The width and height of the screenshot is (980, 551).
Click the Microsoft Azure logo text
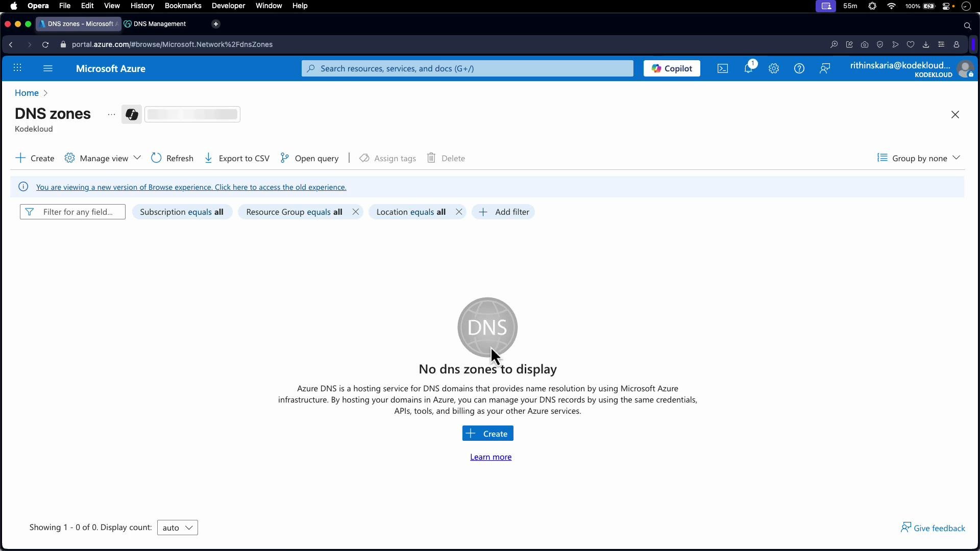pos(111,68)
